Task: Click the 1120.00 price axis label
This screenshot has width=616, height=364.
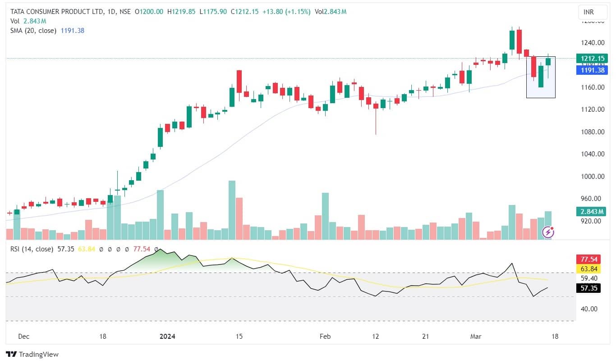Action: (592, 109)
